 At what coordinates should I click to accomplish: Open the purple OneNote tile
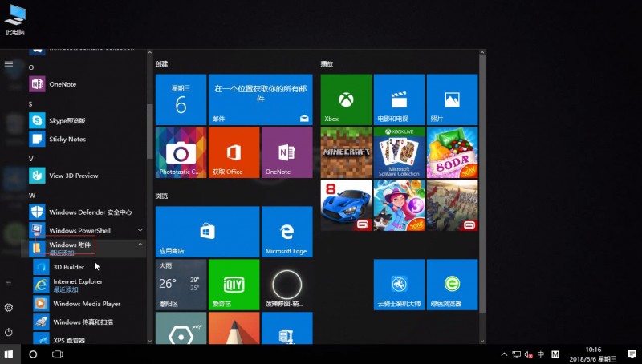point(287,152)
